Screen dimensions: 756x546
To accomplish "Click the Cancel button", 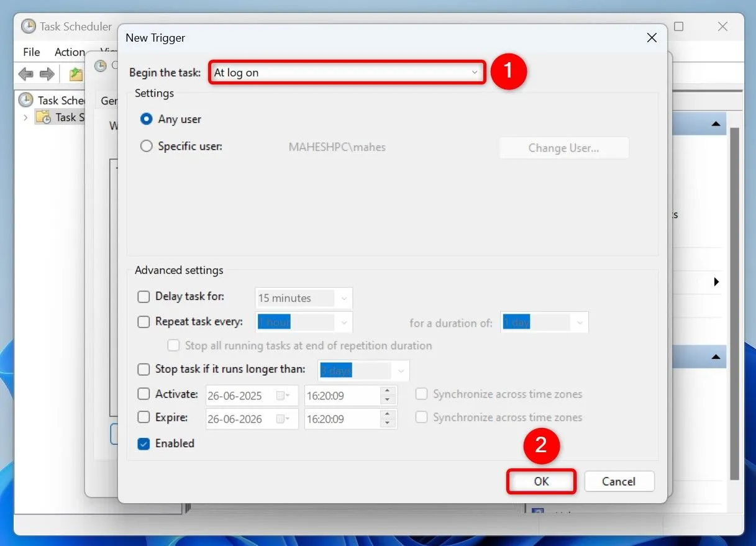I will (x=618, y=481).
